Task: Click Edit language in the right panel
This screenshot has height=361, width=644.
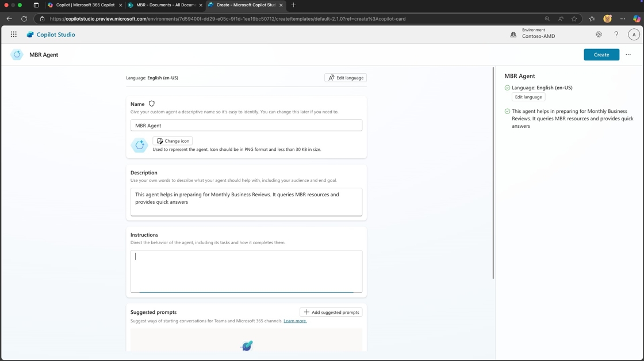Action: pyautogui.click(x=528, y=97)
